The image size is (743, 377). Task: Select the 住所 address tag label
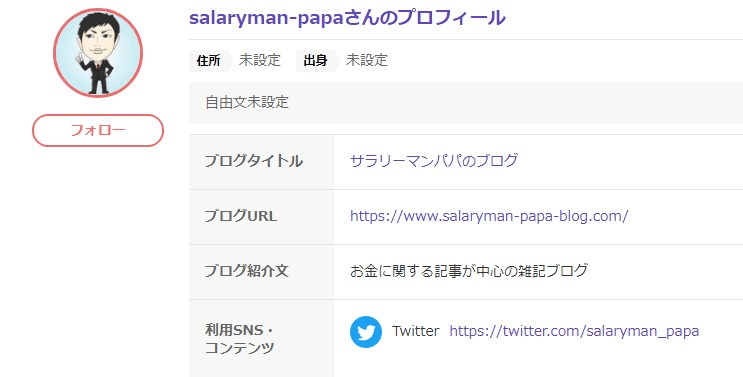pos(209,61)
